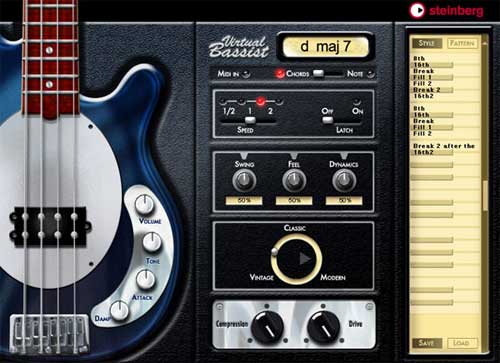Click the Feel knob
The image size is (500, 363).
click(294, 180)
